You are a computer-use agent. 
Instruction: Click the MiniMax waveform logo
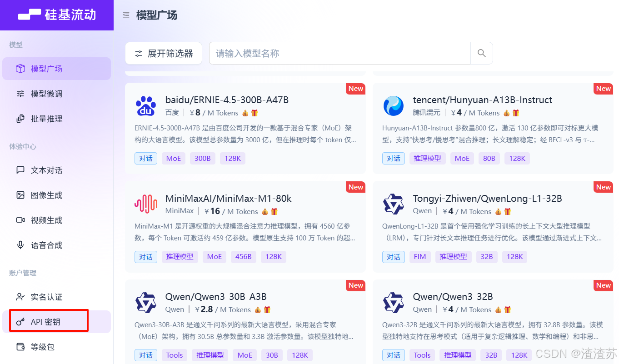[145, 204]
